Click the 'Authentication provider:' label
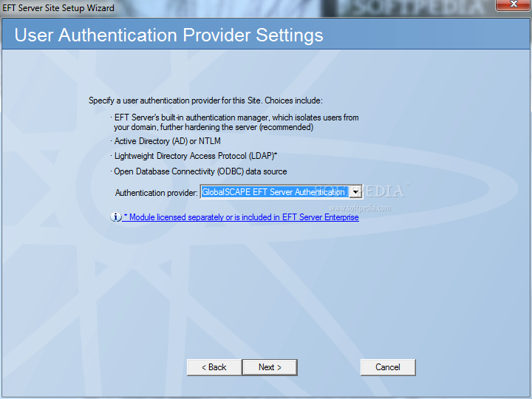Image resolution: width=532 pixels, height=399 pixels. [156, 193]
